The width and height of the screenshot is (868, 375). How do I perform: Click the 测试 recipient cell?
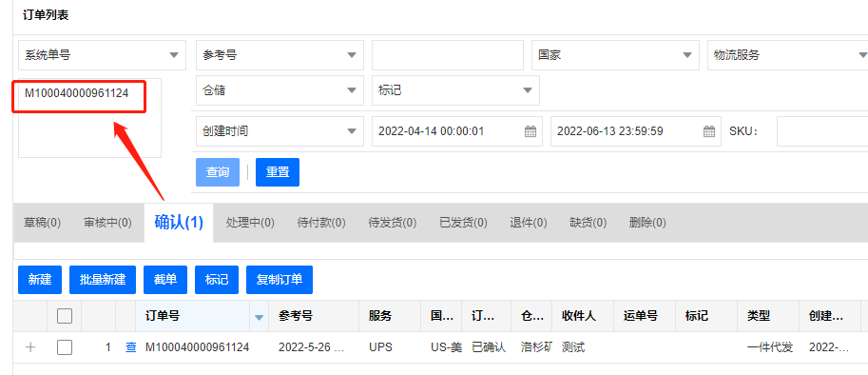pos(573,347)
